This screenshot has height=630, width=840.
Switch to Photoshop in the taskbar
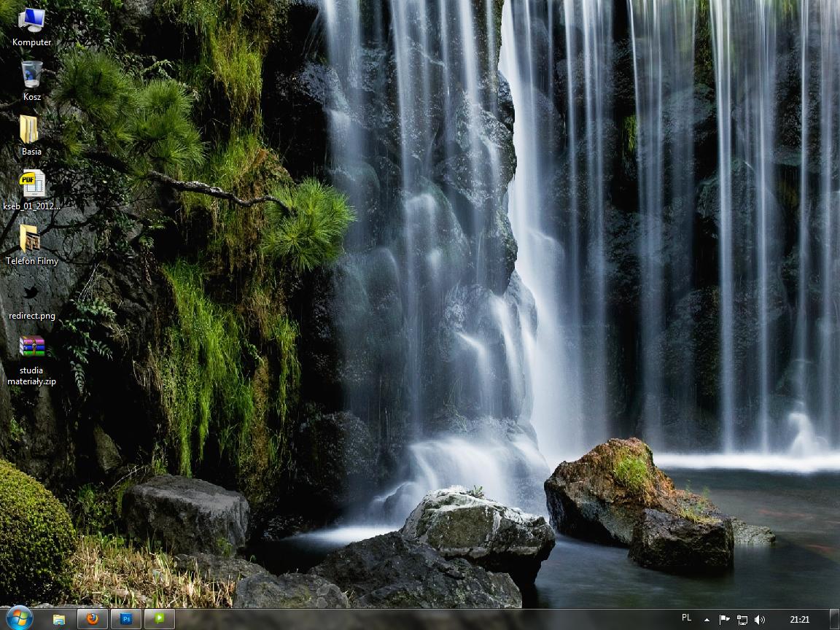click(126, 619)
